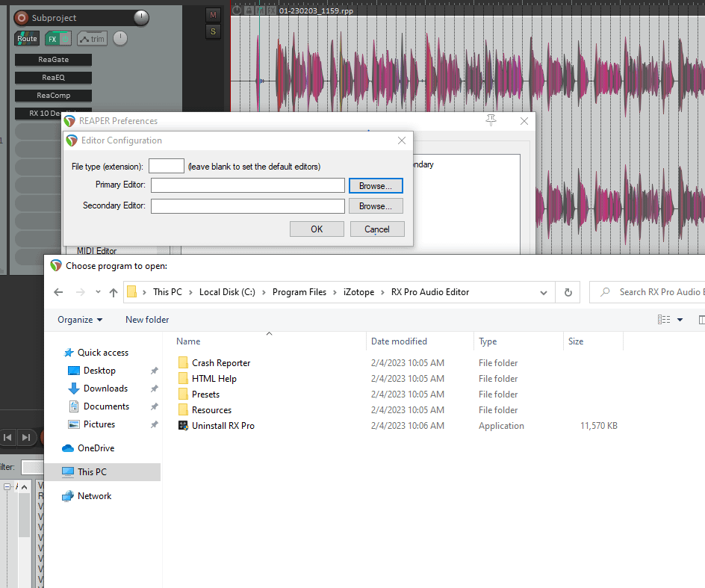Refresh the folder listing

click(568, 292)
